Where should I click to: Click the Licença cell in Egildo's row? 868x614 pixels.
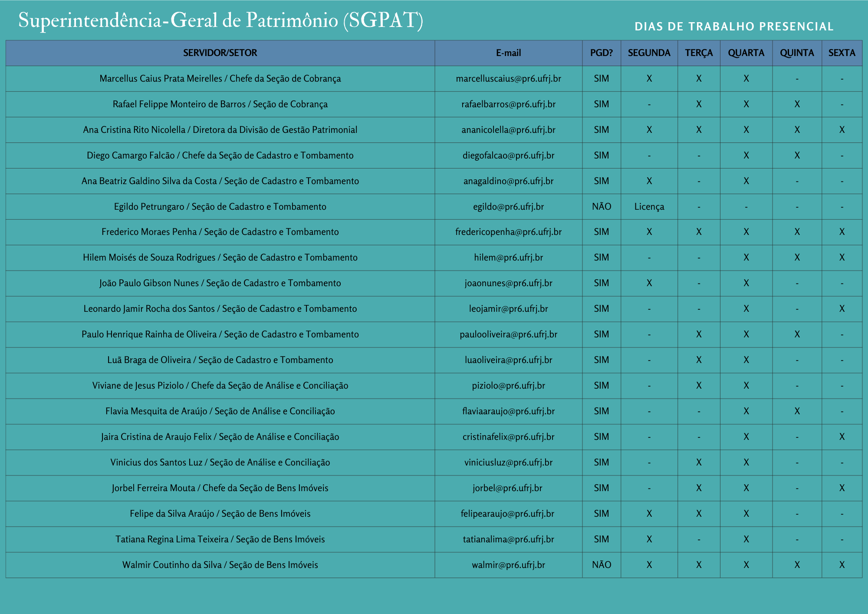click(x=649, y=207)
